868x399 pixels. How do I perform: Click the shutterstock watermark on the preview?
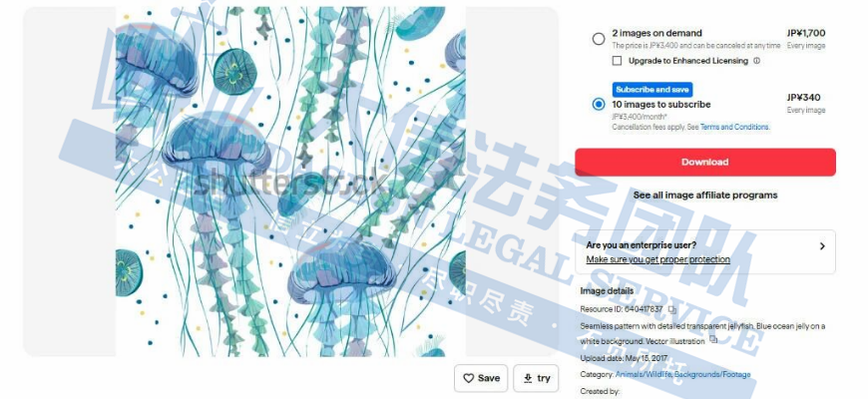290,184
